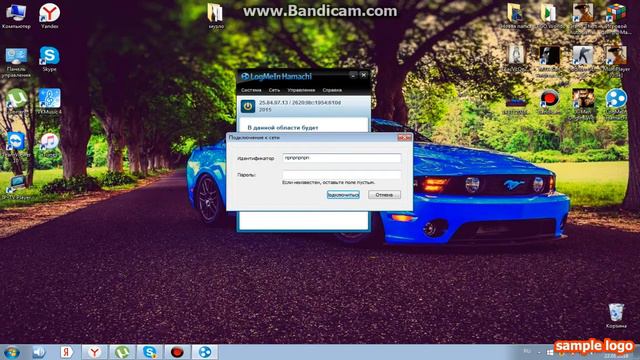This screenshot has height=360, width=640.
Task: Open the Управление menu in Hamachi
Action: pyautogui.click(x=301, y=90)
